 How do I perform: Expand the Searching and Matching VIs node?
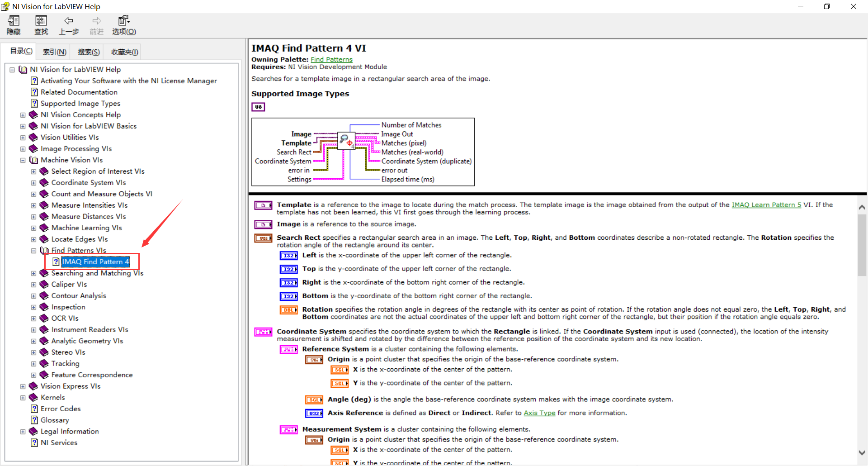[x=33, y=273]
